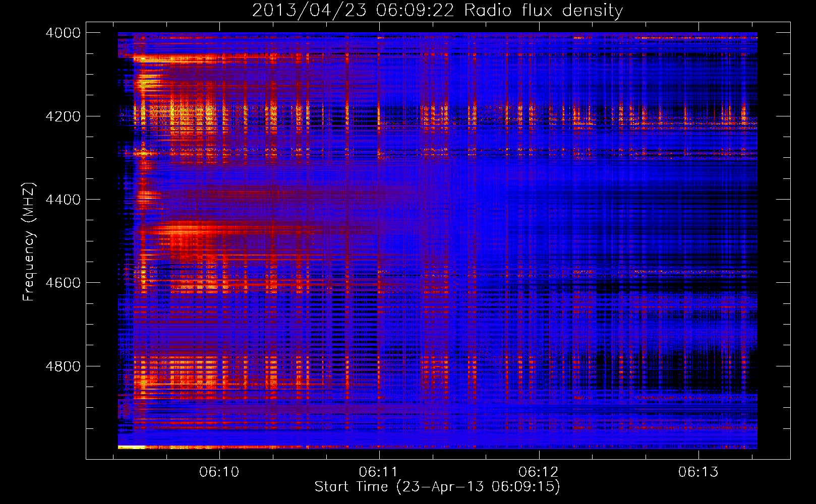Click the 06:11 time tick label
The width and height of the screenshot is (816, 504).
(x=379, y=472)
